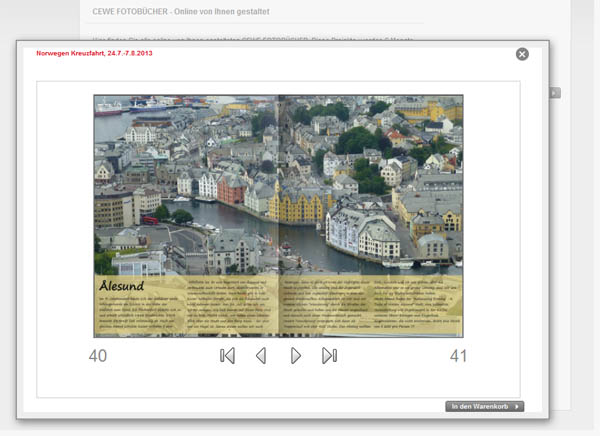This screenshot has width=600, height=436.
Task: Skip to the last page
Action: [x=329, y=355]
